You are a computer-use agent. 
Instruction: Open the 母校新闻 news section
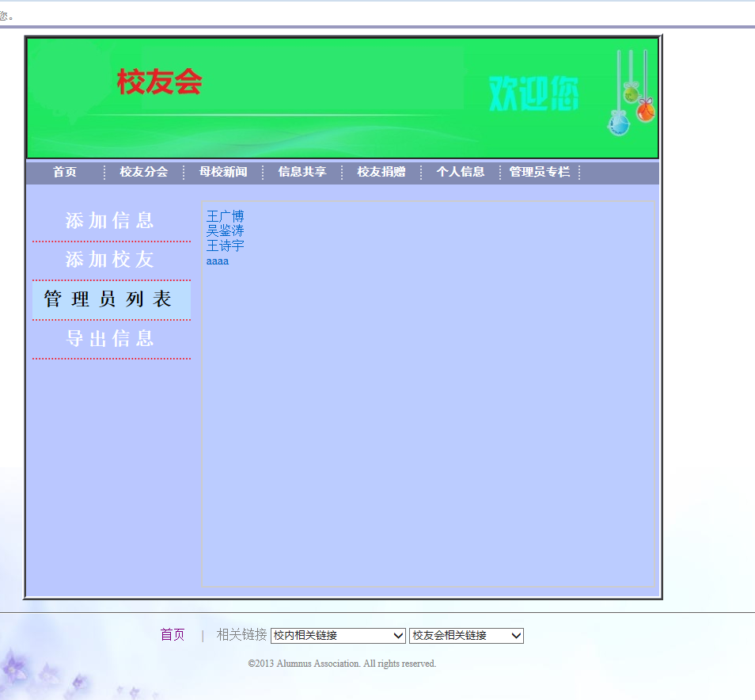[x=224, y=172]
